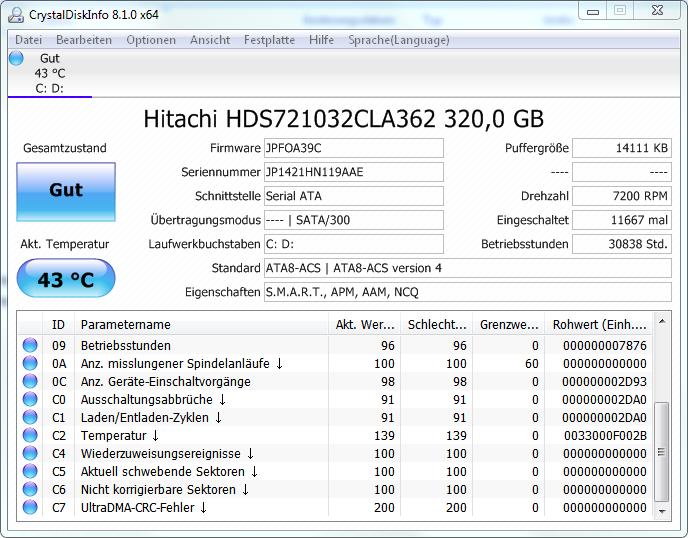
Task: Click the Schlecht... column header
Action: (x=437, y=324)
